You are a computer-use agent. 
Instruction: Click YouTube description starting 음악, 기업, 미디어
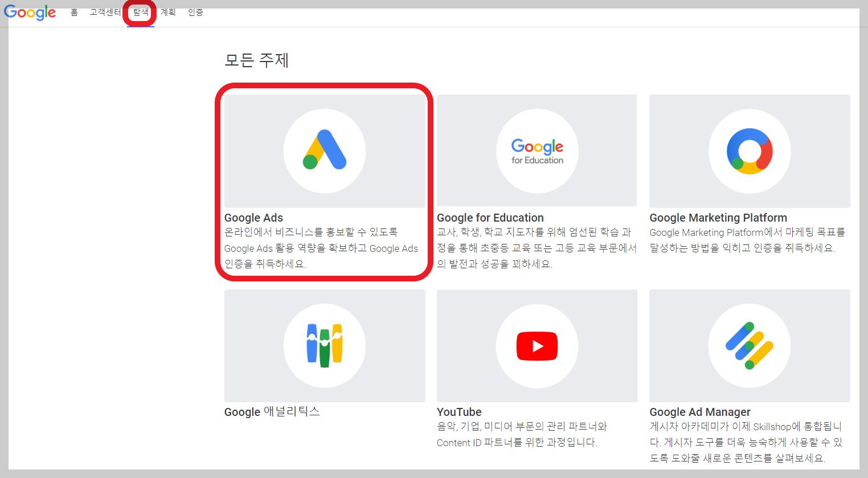(522, 434)
